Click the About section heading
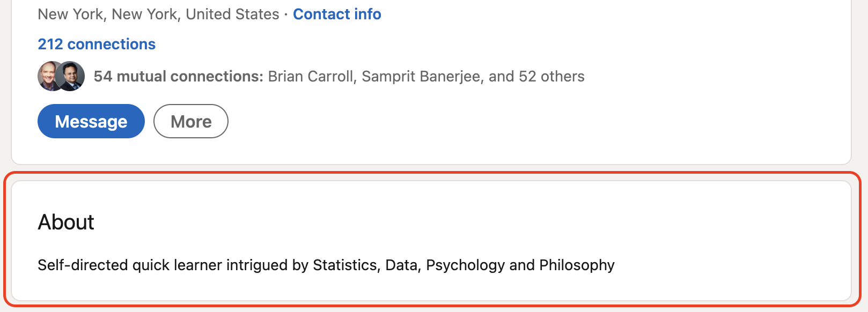This screenshot has width=868, height=312. click(66, 222)
